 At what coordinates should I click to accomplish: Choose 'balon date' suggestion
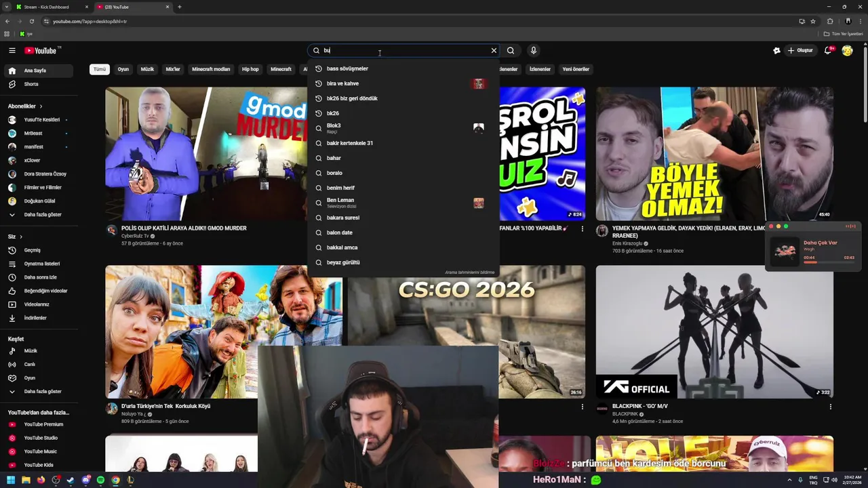[403, 232]
